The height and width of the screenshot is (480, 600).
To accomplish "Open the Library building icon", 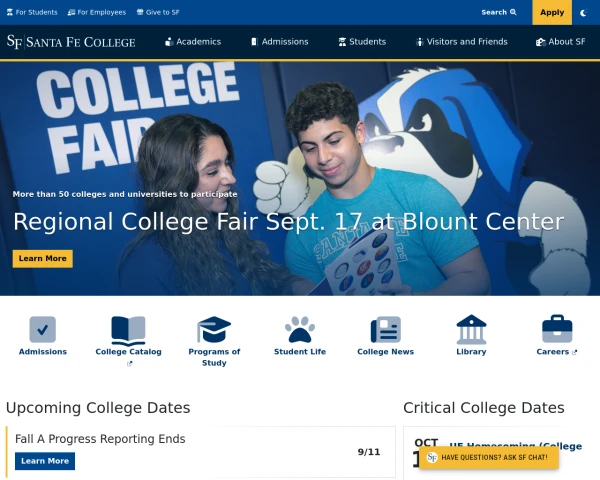I will tap(471, 330).
